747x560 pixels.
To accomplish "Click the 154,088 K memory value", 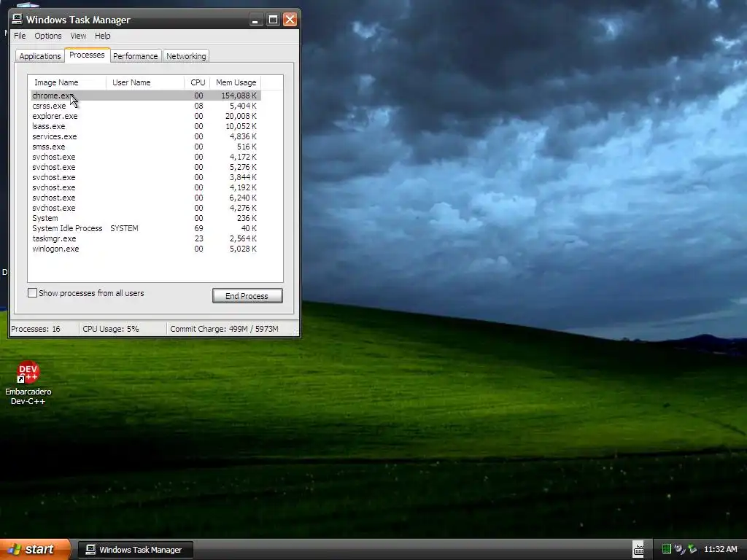I will click(239, 96).
